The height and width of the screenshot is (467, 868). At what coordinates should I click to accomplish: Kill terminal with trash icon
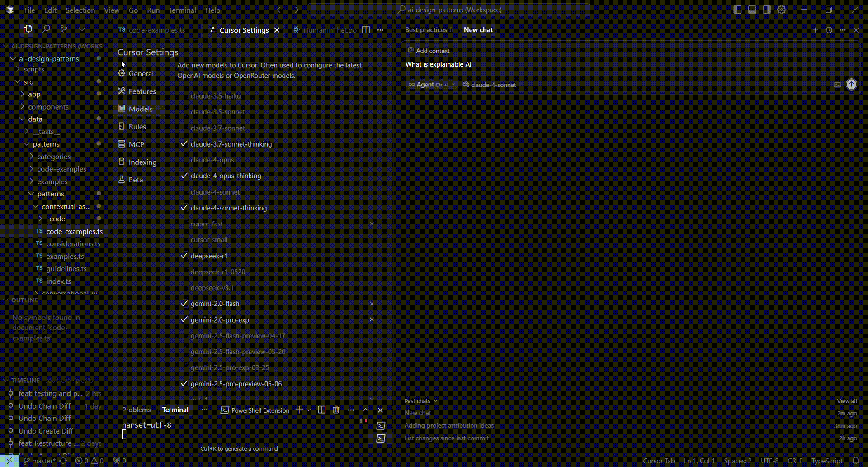click(x=336, y=410)
